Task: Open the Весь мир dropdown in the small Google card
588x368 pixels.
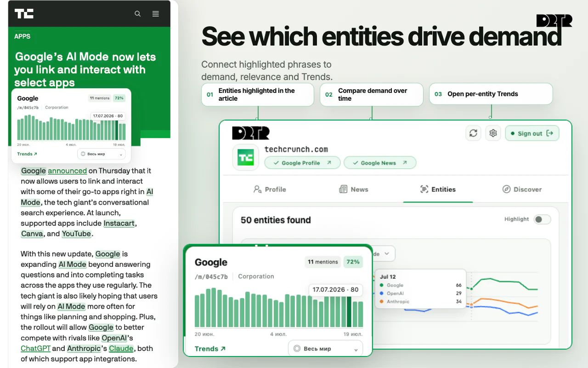Action: click(102, 154)
